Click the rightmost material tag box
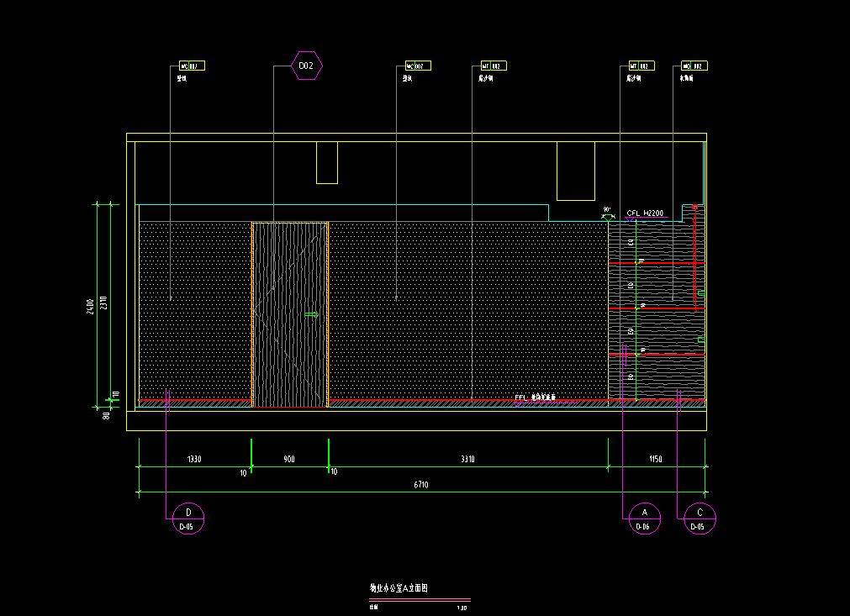This screenshot has height=616, width=850. pos(694,66)
